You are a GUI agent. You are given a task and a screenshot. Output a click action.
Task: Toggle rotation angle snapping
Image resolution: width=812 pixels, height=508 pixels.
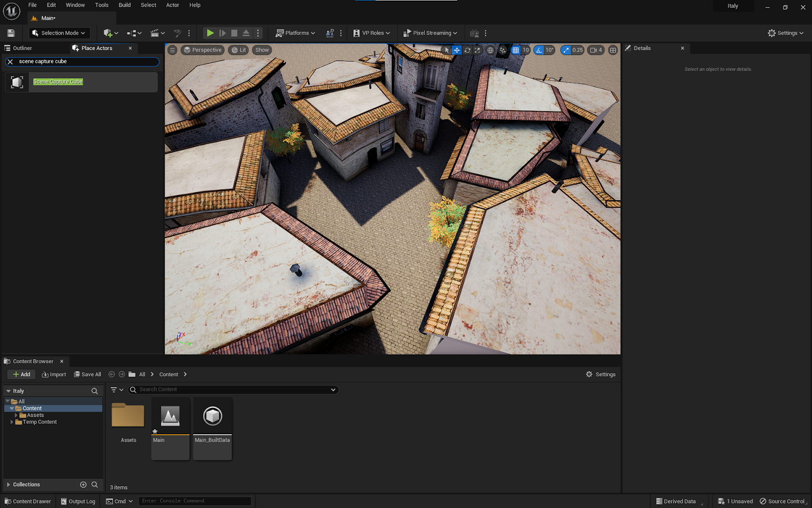[x=539, y=50]
